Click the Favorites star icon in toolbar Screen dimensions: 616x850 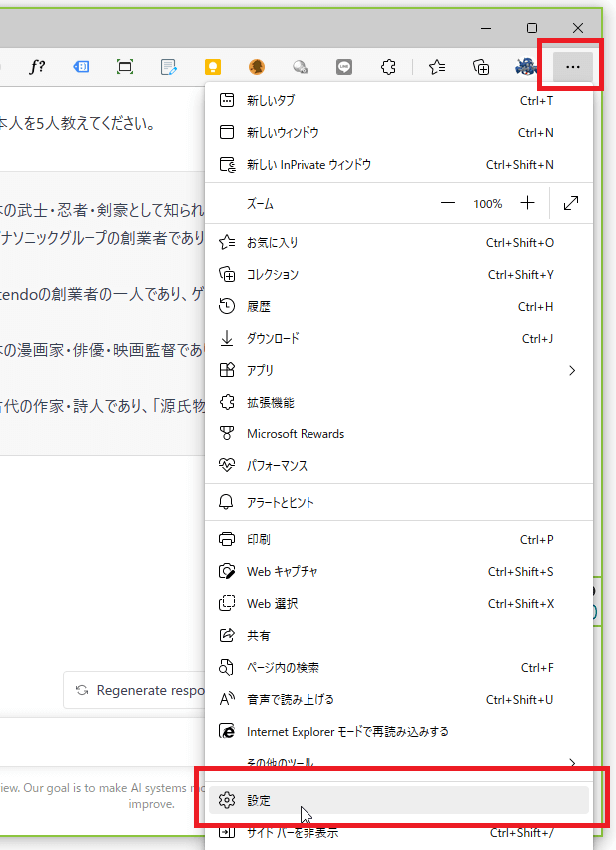(437, 67)
